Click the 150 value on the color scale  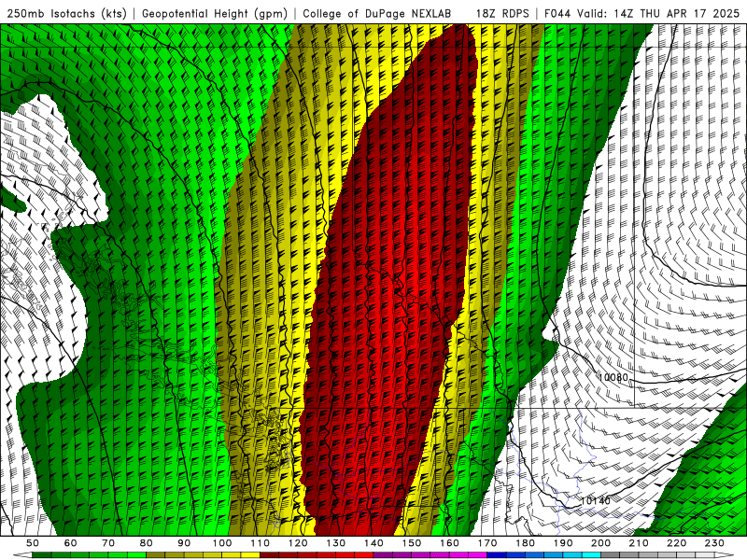(x=412, y=543)
